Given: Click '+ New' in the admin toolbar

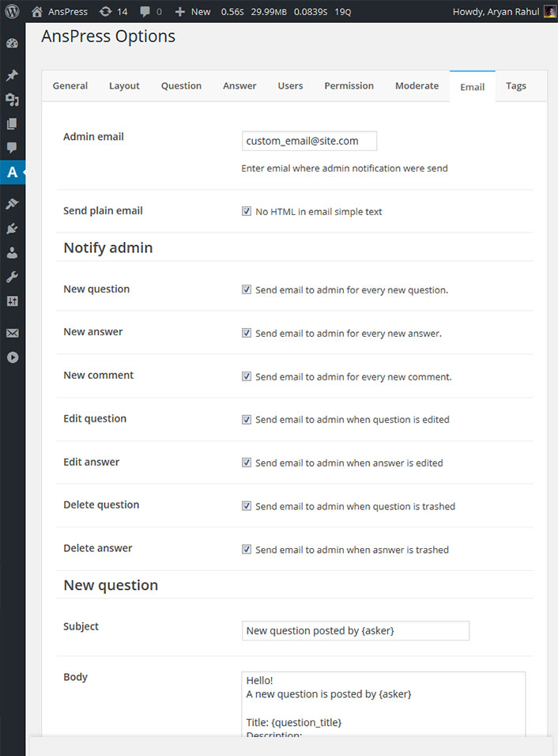Looking at the screenshot, I should (192, 11).
